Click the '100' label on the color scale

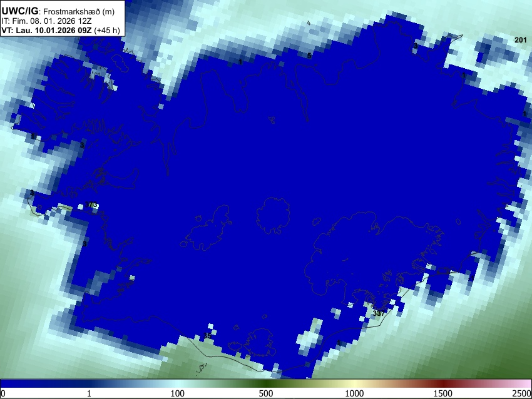(x=178, y=393)
